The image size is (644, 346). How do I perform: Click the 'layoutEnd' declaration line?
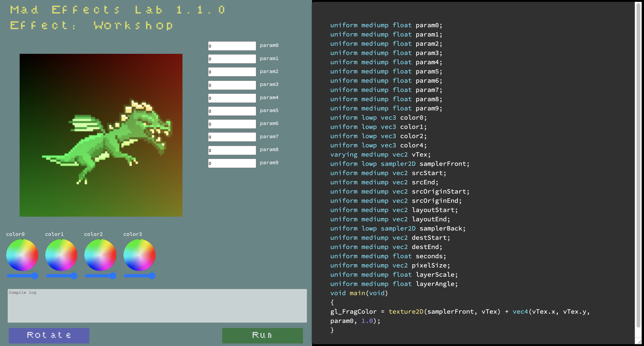pyautogui.click(x=390, y=219)
